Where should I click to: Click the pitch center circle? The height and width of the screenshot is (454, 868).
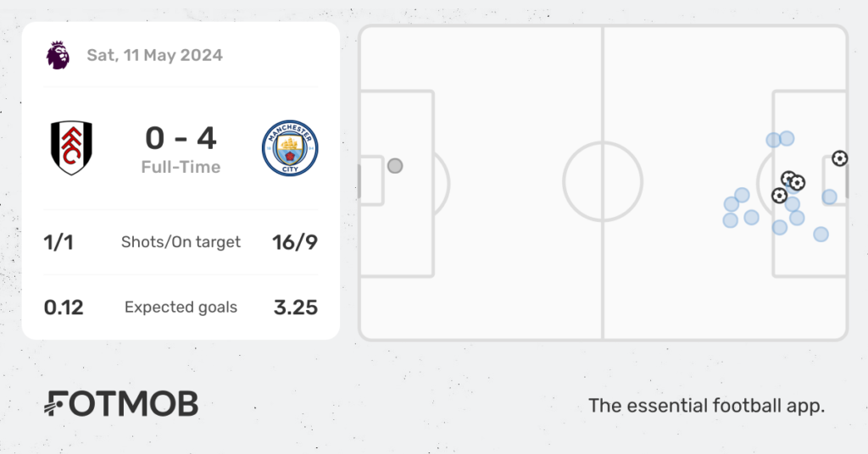coord(603,181)
